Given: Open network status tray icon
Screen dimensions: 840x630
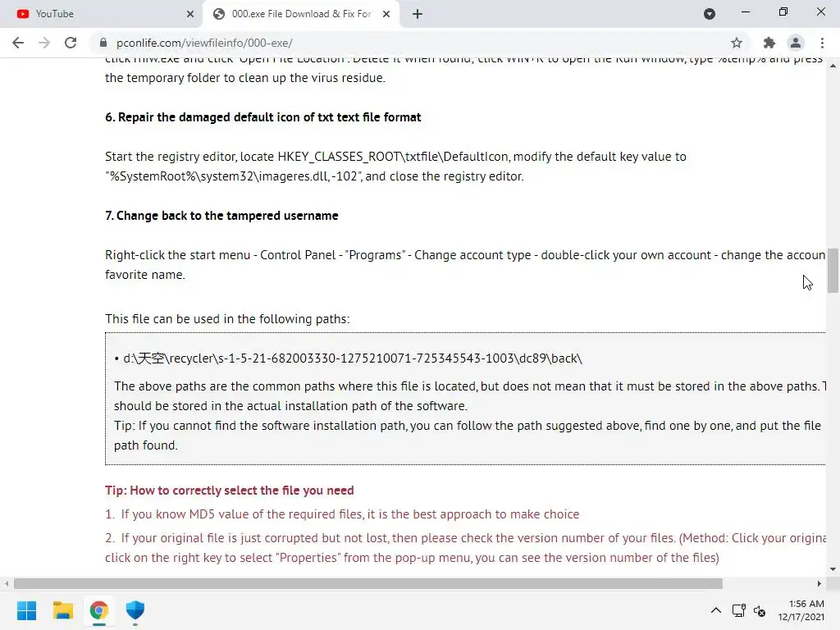Looking at the screenshot, I should point(739,610).
